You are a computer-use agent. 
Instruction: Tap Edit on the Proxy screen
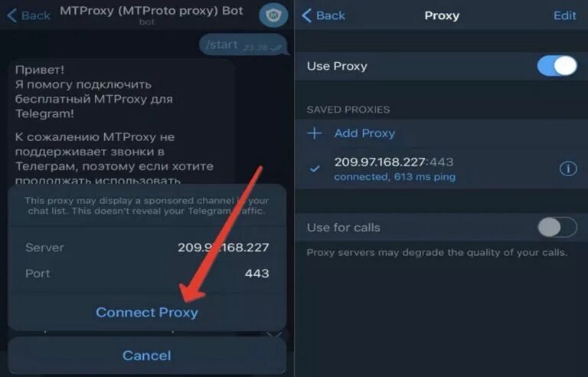564,15
